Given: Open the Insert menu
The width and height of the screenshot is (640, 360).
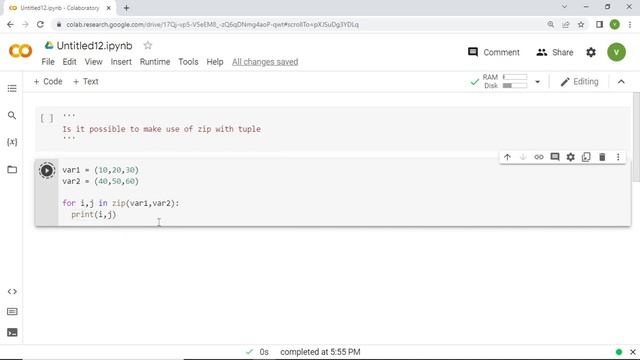Looking at the screenshot, I should 121,62.
